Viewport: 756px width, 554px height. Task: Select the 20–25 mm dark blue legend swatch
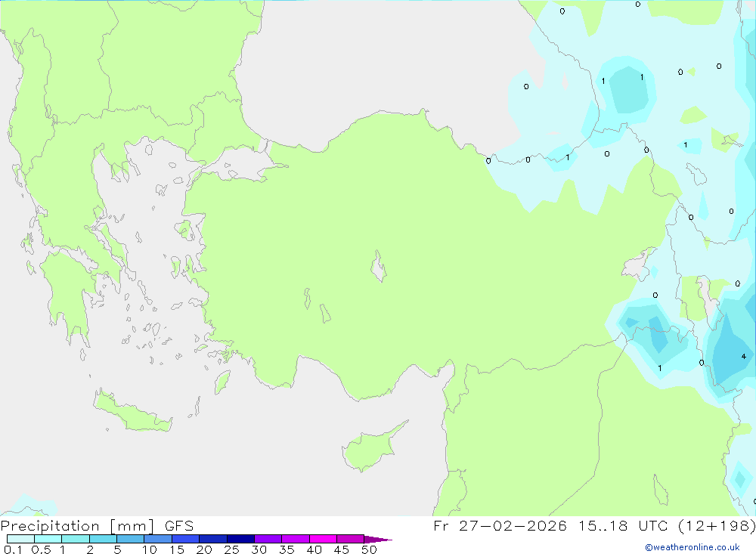point(213,539)
